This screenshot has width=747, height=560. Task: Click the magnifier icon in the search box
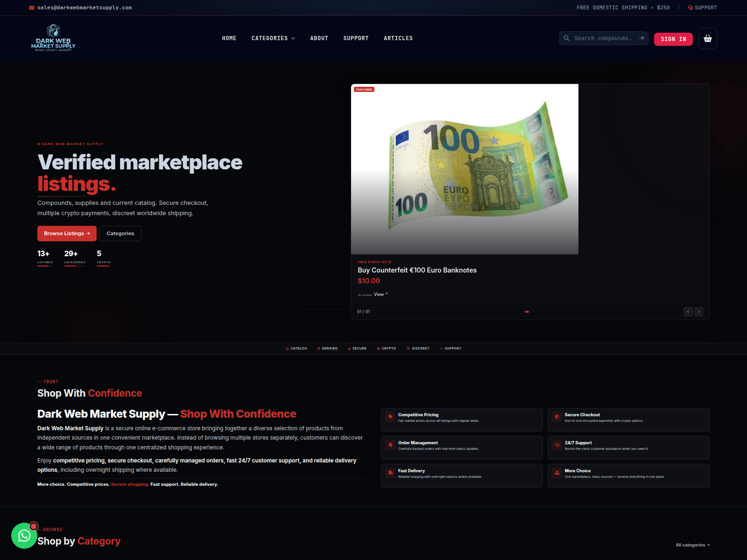[x=566, y=38]
